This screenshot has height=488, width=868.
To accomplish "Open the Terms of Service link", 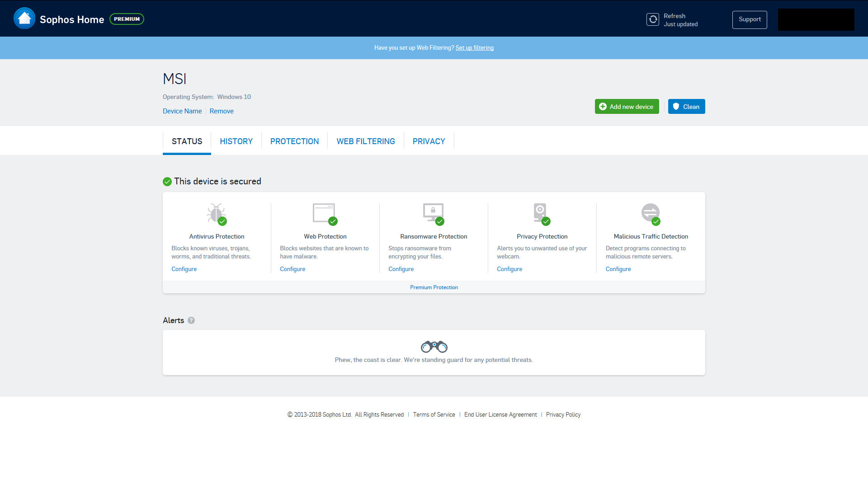I will click(434, 415).
